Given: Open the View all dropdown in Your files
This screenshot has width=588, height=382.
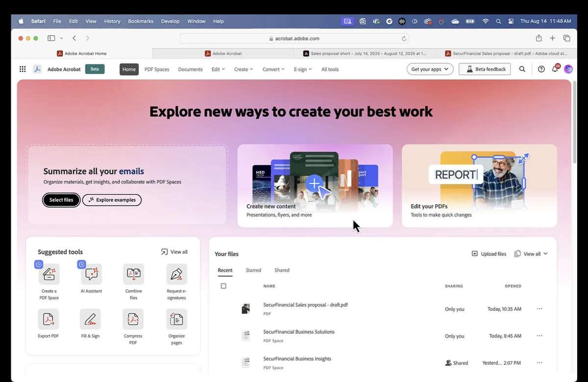Looking at the screenshot, I should [531, 254].
